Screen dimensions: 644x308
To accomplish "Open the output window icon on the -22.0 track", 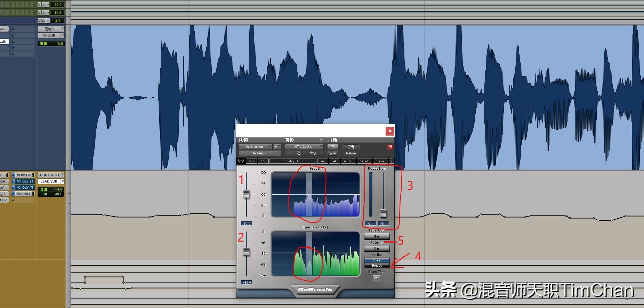I will tap(48, 5).
